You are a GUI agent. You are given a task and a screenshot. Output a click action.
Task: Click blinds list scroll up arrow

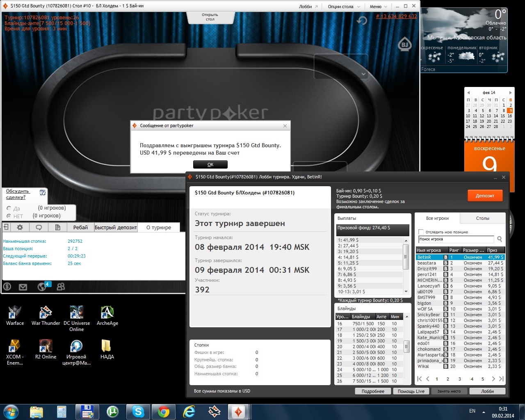coord(406,317)
